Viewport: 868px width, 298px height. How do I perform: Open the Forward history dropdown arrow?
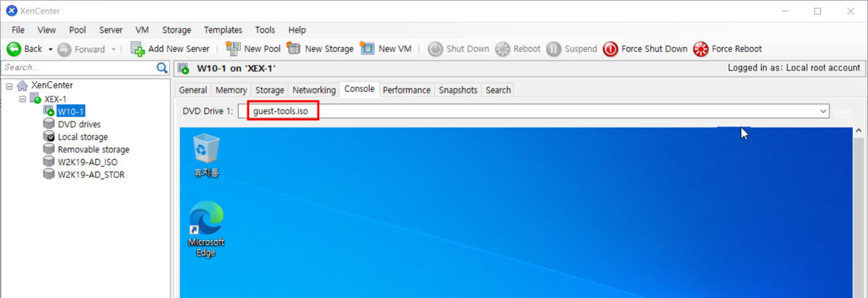(x=114, y=49)
